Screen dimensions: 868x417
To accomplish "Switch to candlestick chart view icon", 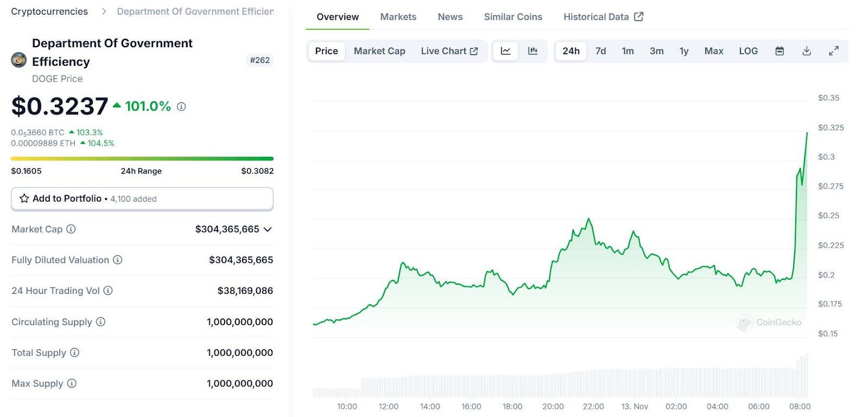I will click(x=533, y=51).
